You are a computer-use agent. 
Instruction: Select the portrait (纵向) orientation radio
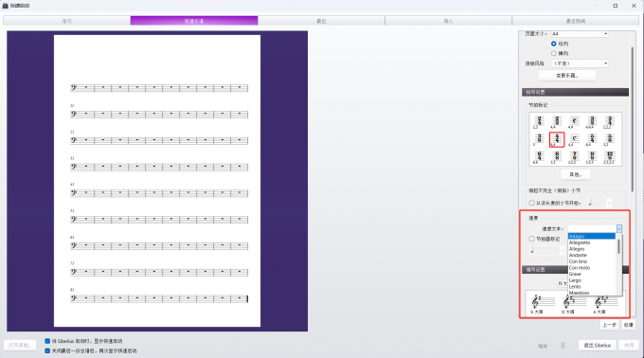click(554, 44)
